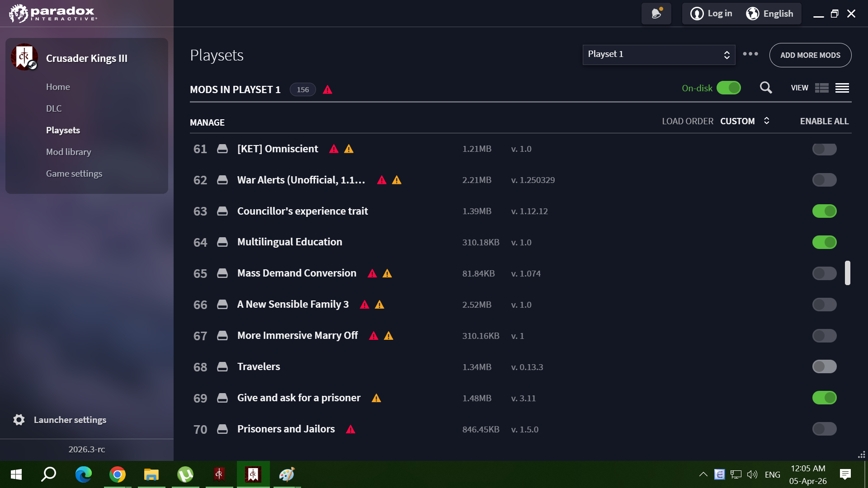Enable Travelers mod toggle
868x488 pixels.
click(x=824, y=366)
